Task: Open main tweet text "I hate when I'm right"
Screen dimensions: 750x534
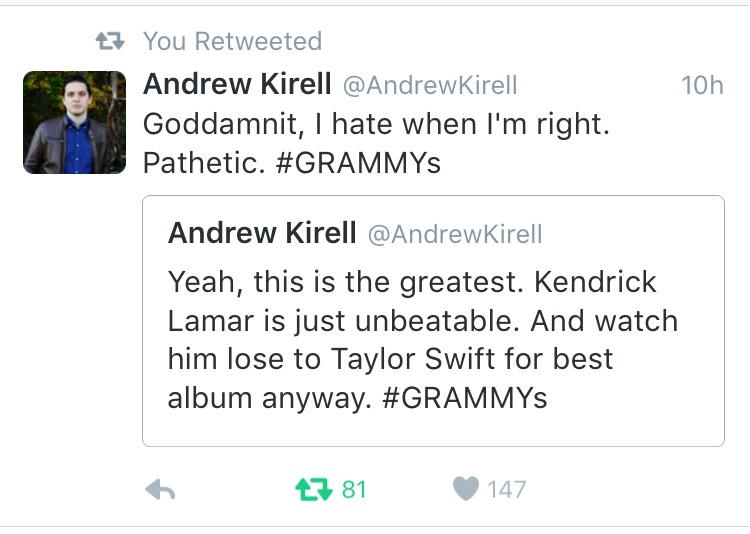Action: tap(462, 124)
